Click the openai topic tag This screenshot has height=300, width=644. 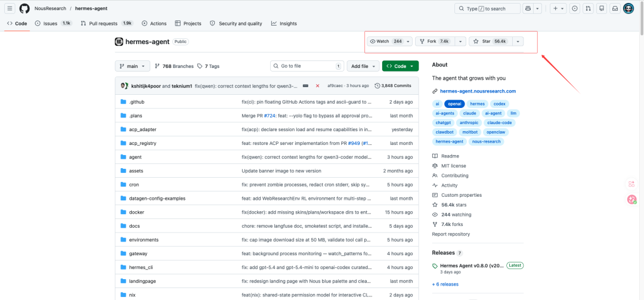454,104
